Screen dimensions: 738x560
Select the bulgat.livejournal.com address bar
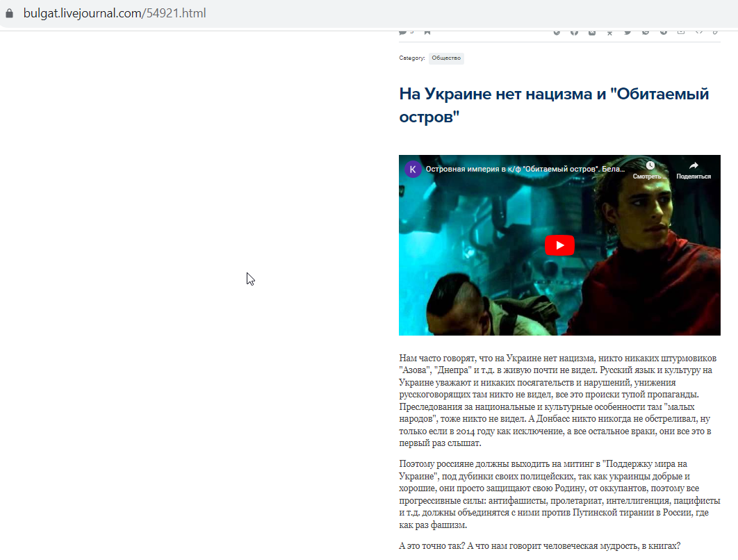tap(115, 13)
